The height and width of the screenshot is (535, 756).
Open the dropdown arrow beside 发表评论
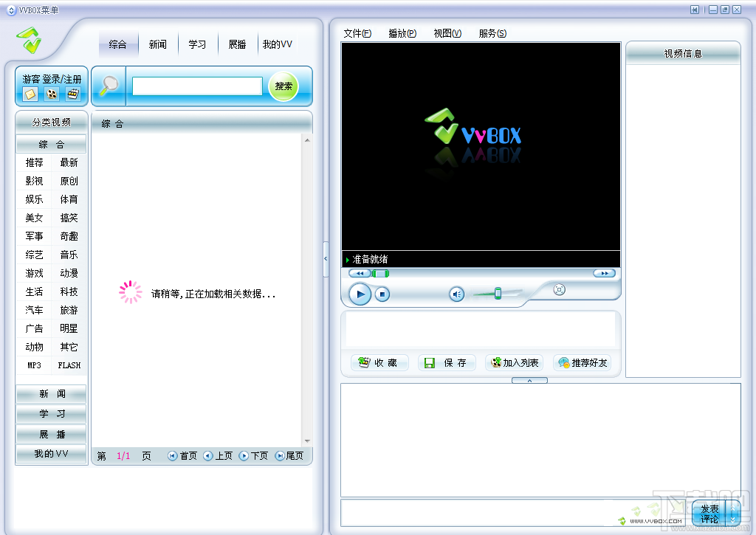coord(733,514)
